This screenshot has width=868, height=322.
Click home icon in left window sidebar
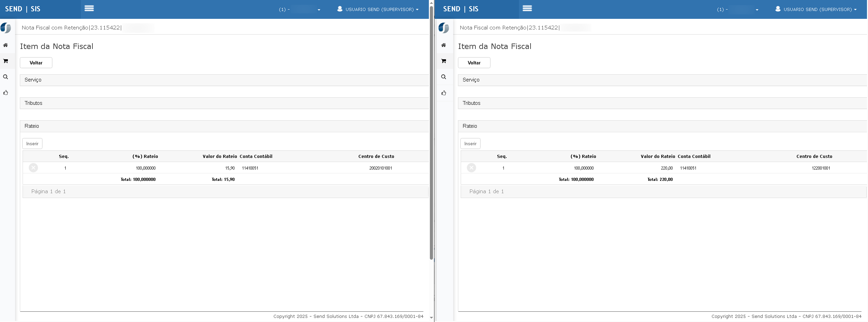tap(5, 45)
